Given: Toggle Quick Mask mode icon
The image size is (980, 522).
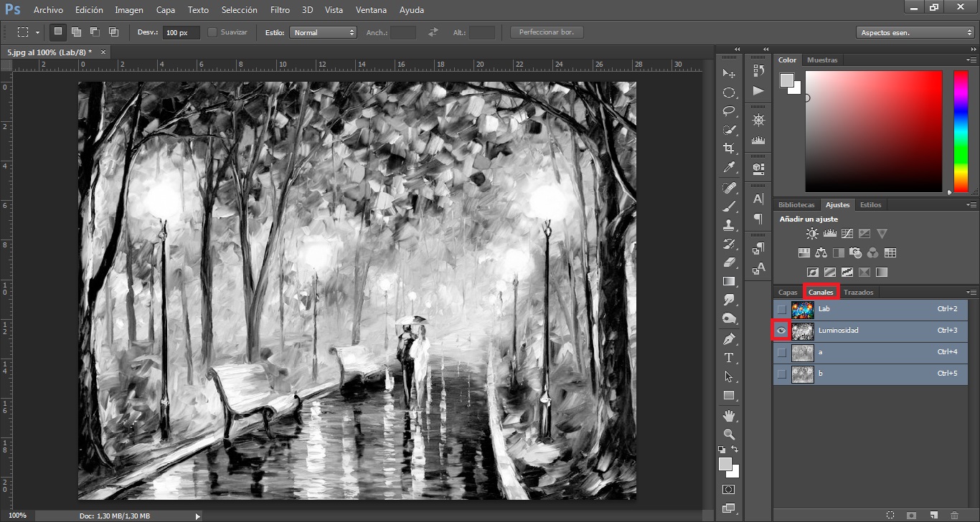Looking at the screenshot, I should pos(729,489).
